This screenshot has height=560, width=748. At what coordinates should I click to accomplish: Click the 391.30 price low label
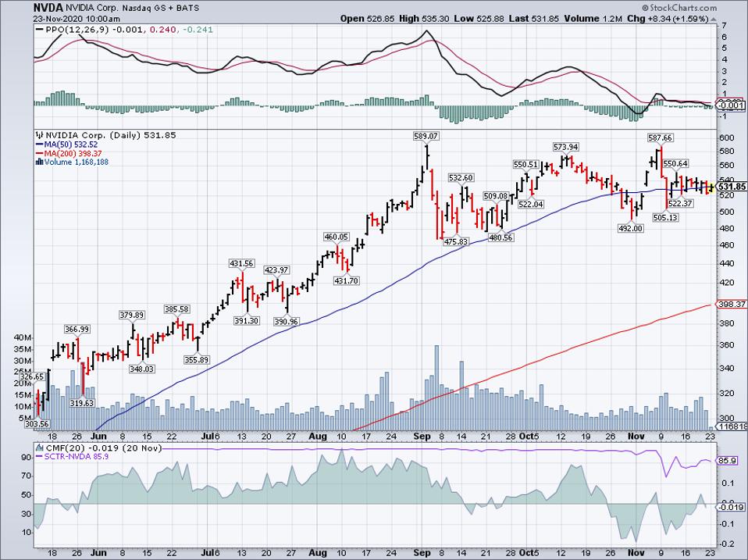[x=247, y=320]
